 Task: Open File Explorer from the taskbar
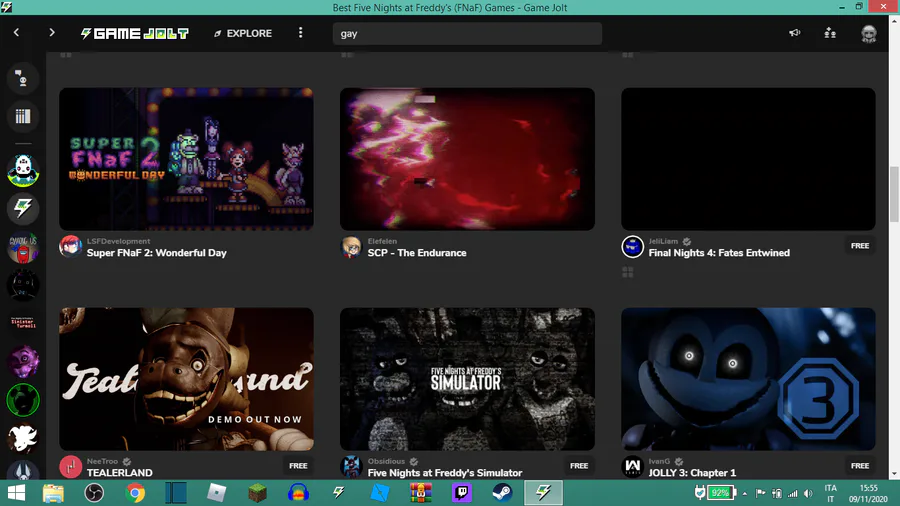tap(53, 493)
